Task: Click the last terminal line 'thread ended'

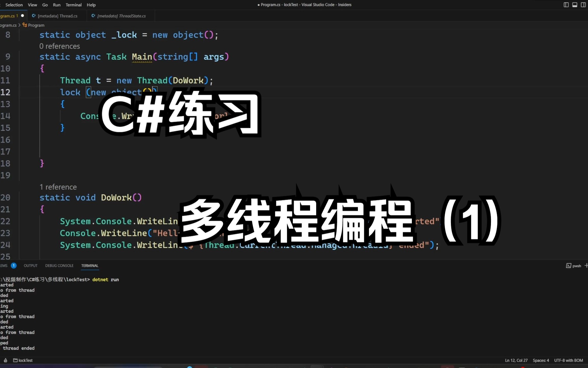Action: 19,348
